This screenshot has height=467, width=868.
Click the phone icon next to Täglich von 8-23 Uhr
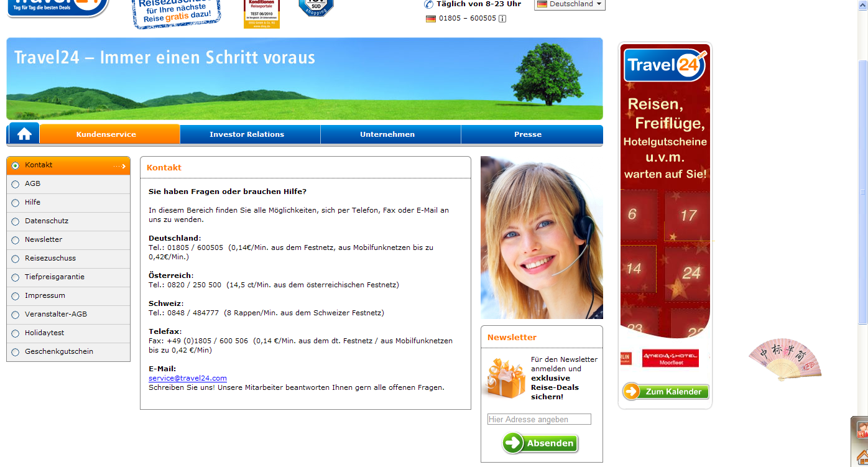pos(428,4)
